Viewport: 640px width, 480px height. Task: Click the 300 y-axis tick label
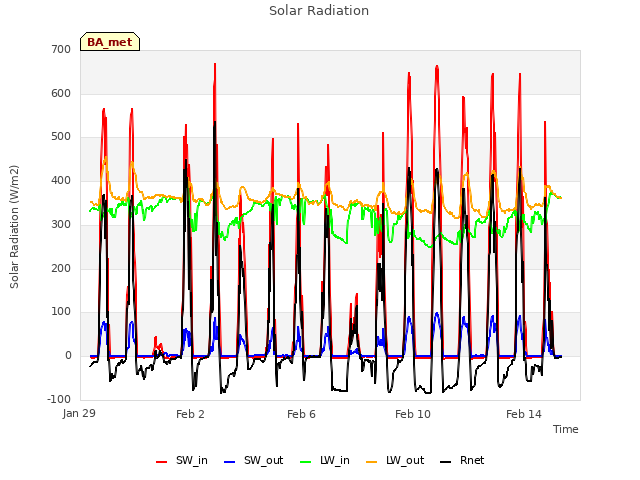[x=61, y=224]
